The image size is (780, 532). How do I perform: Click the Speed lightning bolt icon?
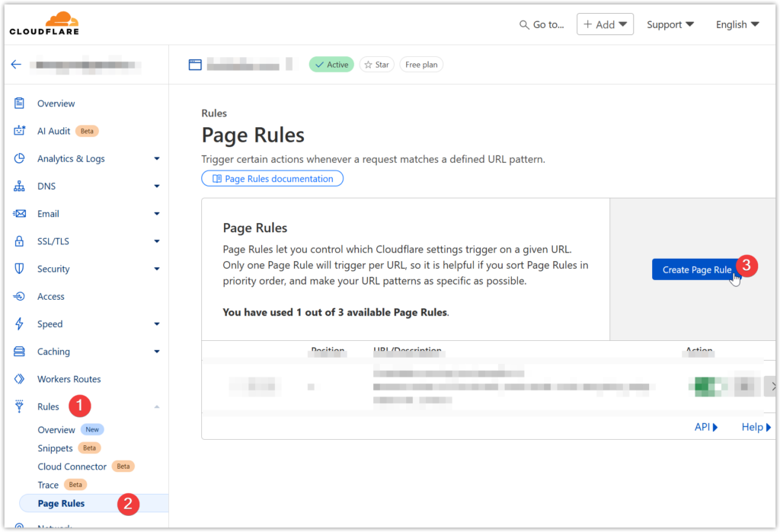coord(21,324)
